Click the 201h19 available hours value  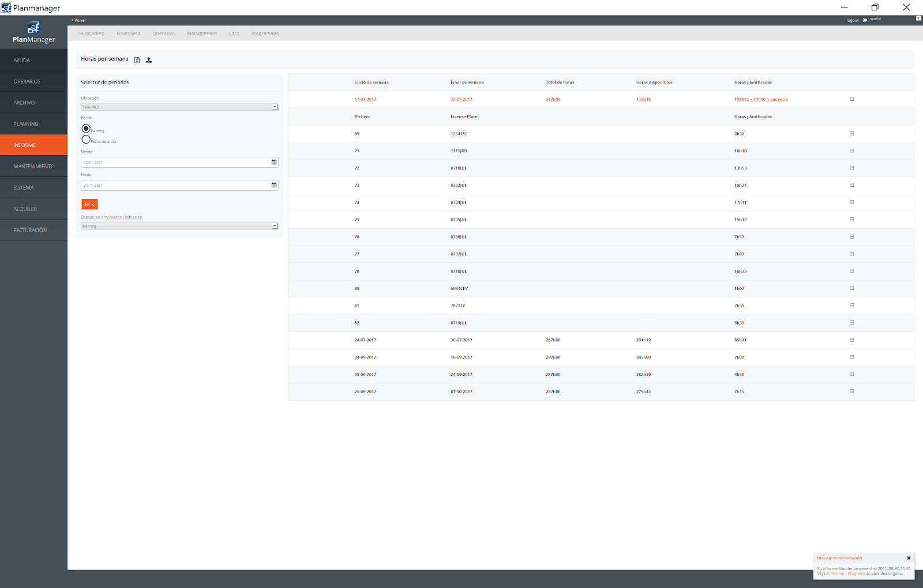pos(643,340)
